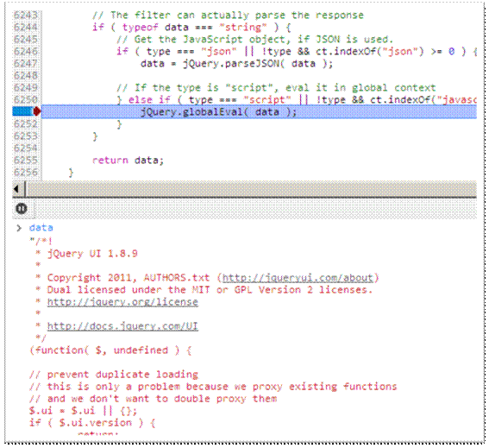Click line number 6243 in gutter

26,15
